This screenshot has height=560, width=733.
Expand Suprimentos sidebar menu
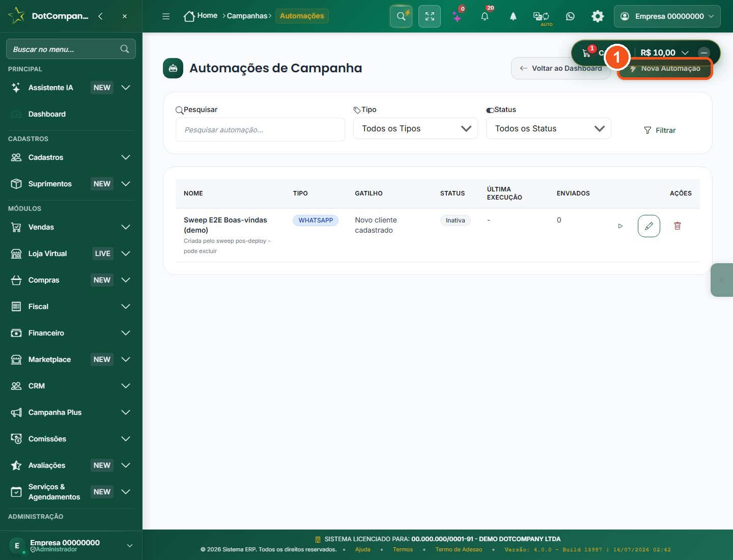point(71,184)
